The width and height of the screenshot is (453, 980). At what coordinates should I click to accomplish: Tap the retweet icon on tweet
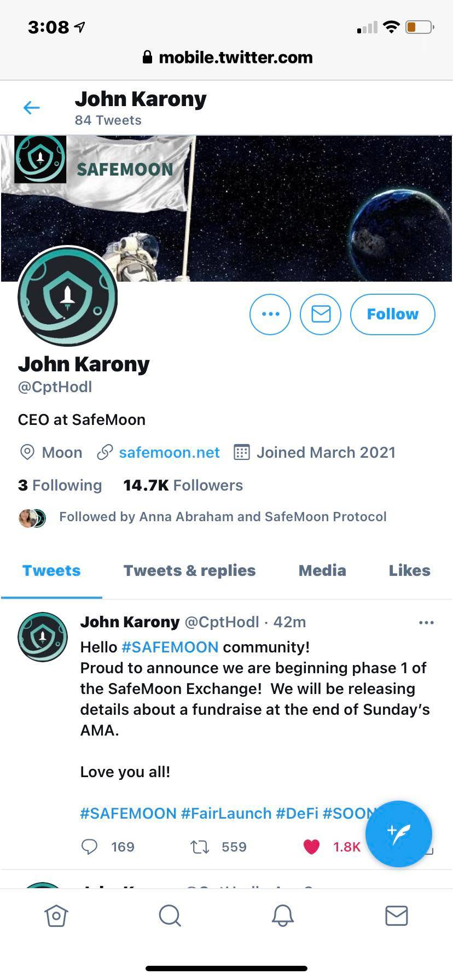click(200, 847)
